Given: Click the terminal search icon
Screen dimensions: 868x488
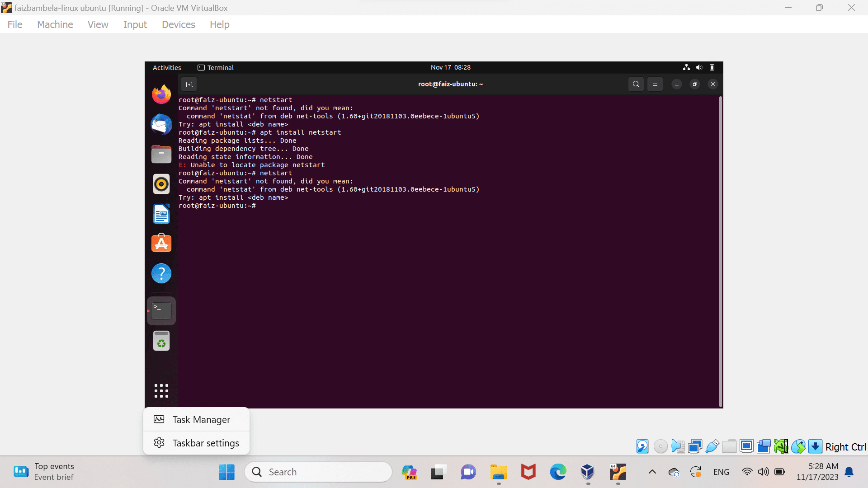Looking at the screenshot, I should (636, 84).
